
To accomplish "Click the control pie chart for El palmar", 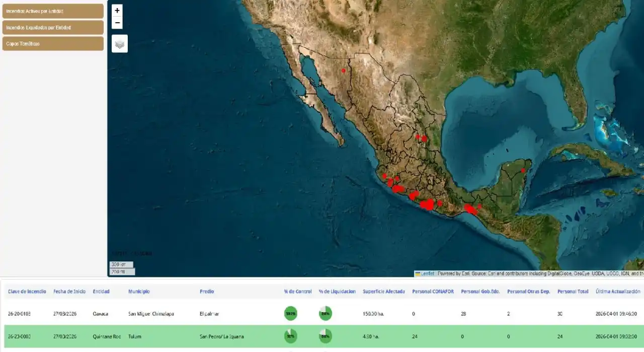I will point(291,313).
